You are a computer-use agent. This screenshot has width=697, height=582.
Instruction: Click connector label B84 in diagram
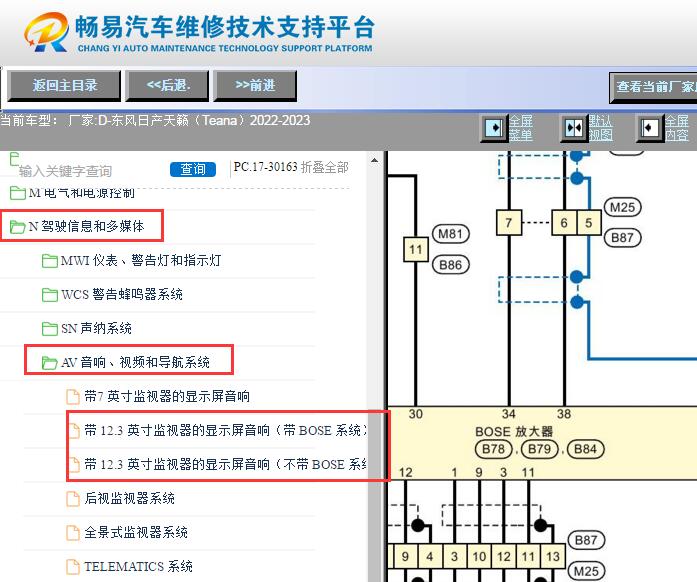coord(585,449)
